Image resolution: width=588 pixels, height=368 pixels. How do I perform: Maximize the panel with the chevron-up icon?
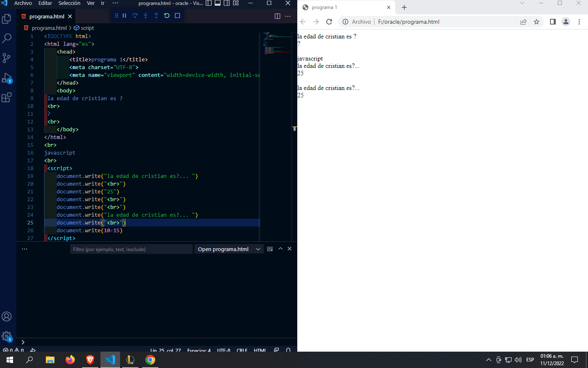coord(281,249)
